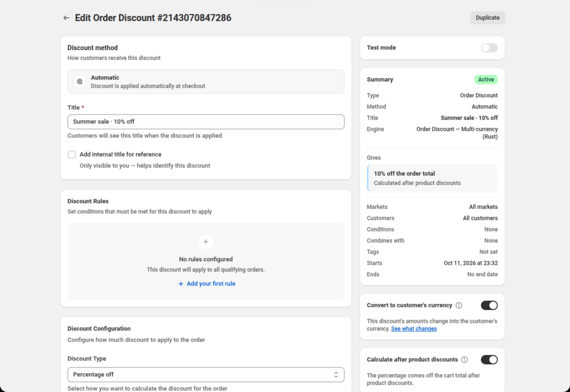Viewport: 570px width, 392px height.
Task: Click the Active status badge
Action: point(486,80)
